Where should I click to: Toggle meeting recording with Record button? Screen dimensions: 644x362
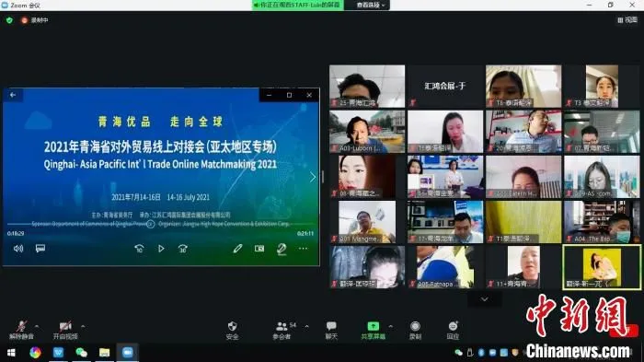point(415,330)
